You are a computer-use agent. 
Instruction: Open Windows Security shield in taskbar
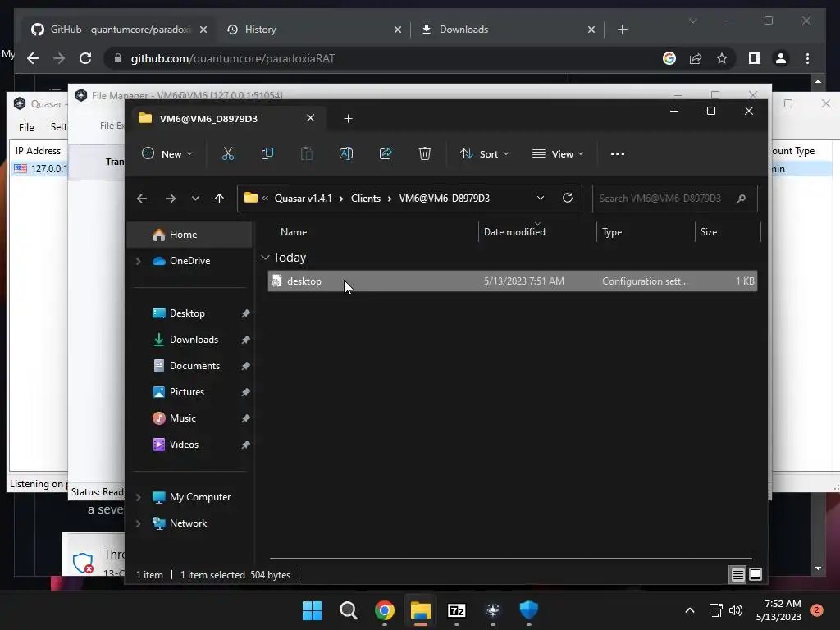529,610
